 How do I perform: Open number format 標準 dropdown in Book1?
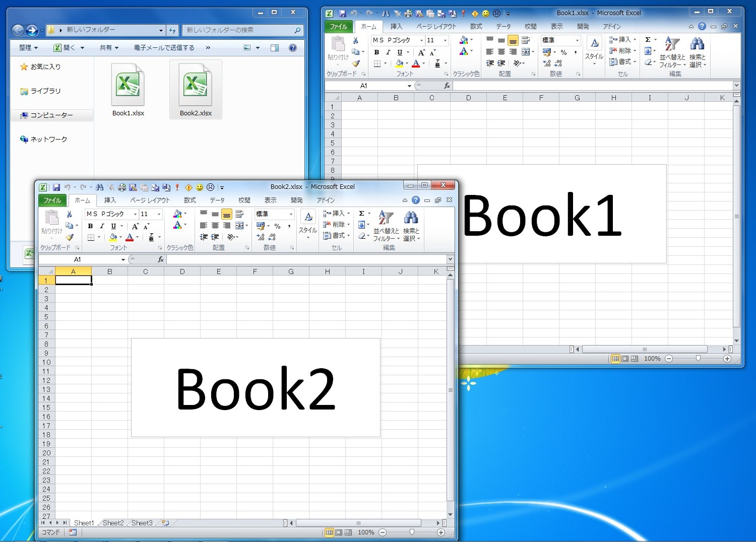[577, 40]
